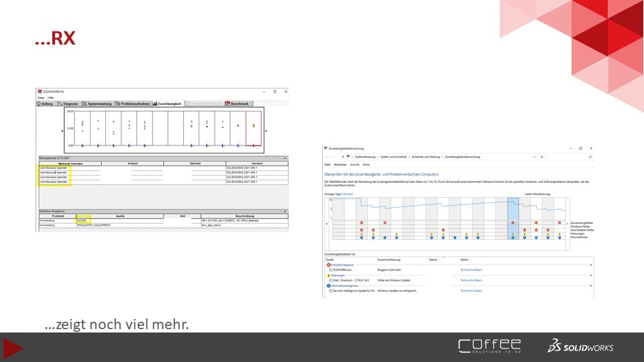Viewport: 644px width, 362px height.
Task: Open the Anfang tab in SOLIDWORKS Rx
Action: 45,104
